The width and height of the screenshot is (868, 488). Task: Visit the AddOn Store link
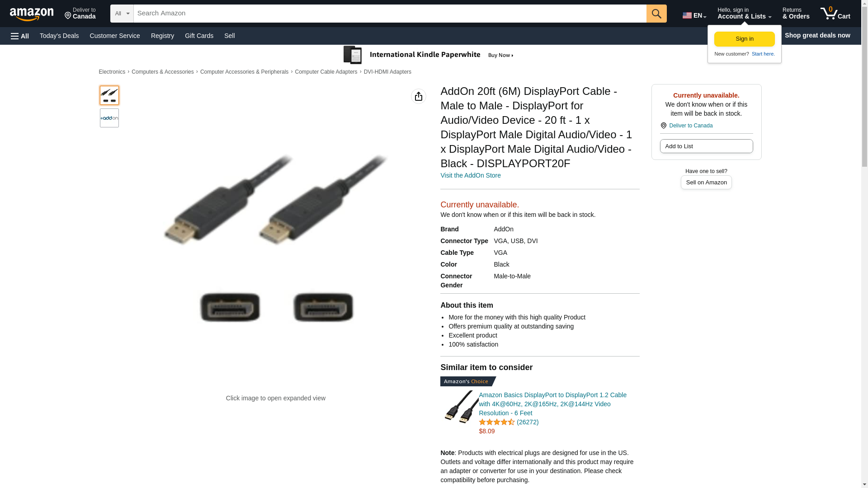pyautogui.click(x=470, y=175)
